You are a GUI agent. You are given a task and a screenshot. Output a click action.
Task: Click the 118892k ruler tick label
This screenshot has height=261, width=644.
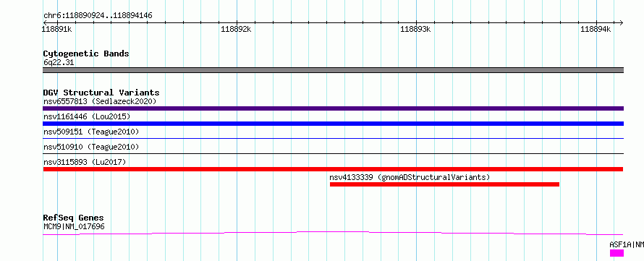click(x=236, y=29)
